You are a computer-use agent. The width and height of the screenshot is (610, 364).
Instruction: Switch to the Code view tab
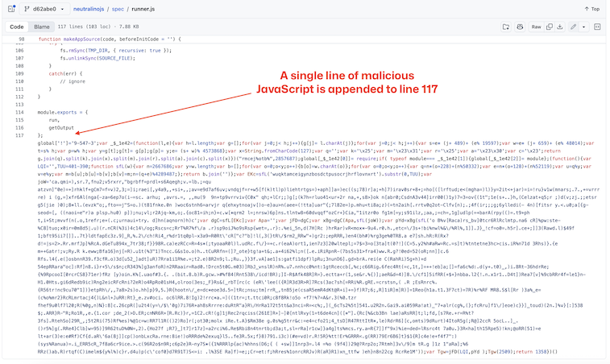tap(17, 27)
